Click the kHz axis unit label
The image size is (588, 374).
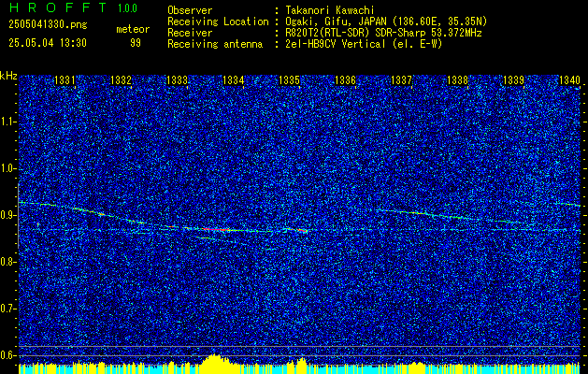[8, 76]
